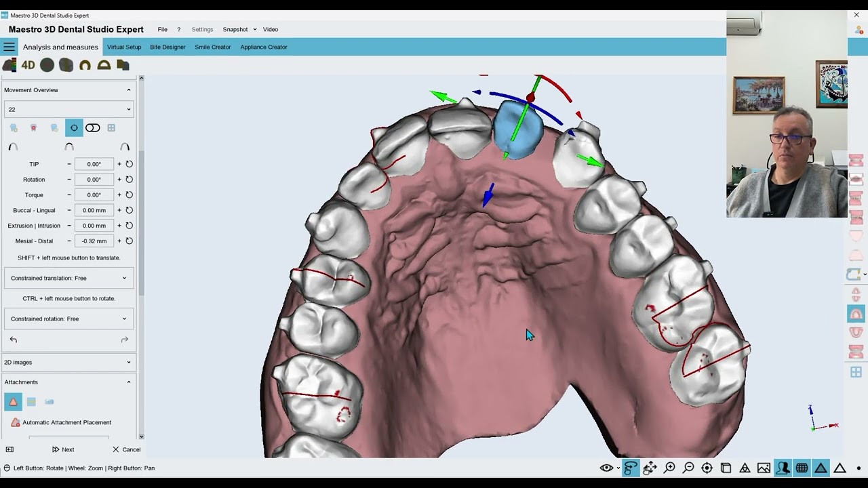
Task: Select upper arch occlusal view icon
Action: (x=856, y=314)
